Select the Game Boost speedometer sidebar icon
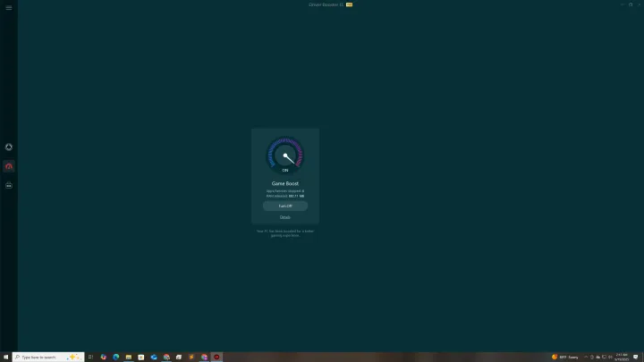644x362 pixels. pyautogui.click(x=9, y=166)
